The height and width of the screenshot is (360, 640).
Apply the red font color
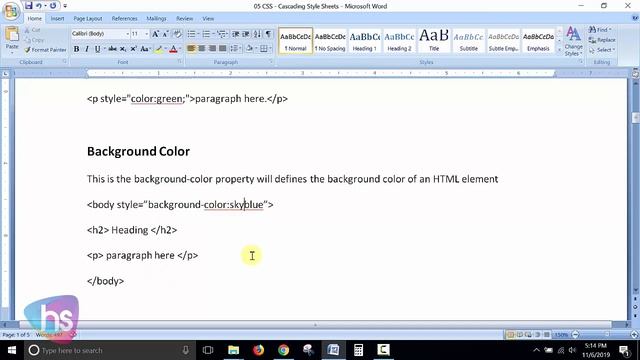click(x=173, y=49)
